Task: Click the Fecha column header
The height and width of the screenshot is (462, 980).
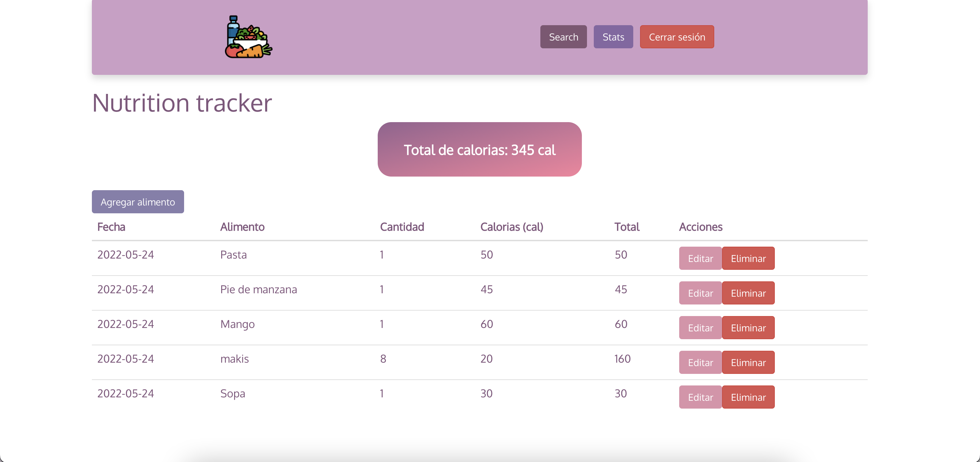Action: [111, 227]
